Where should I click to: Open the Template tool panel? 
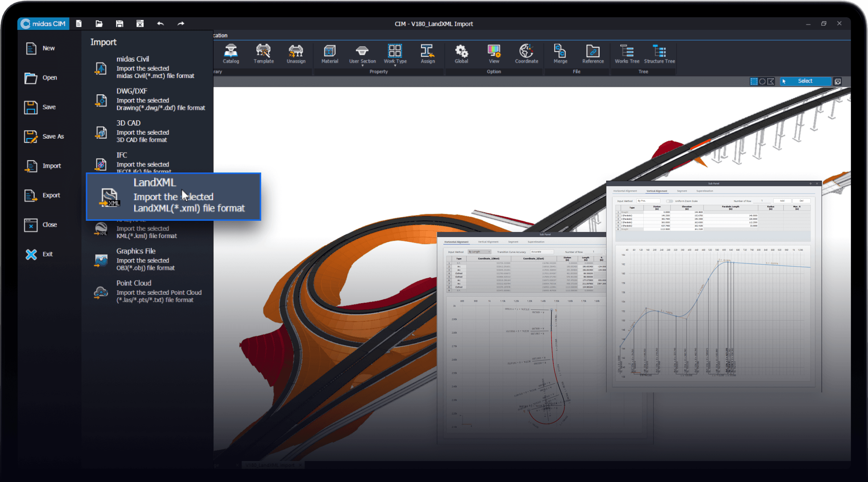point(264,53)
